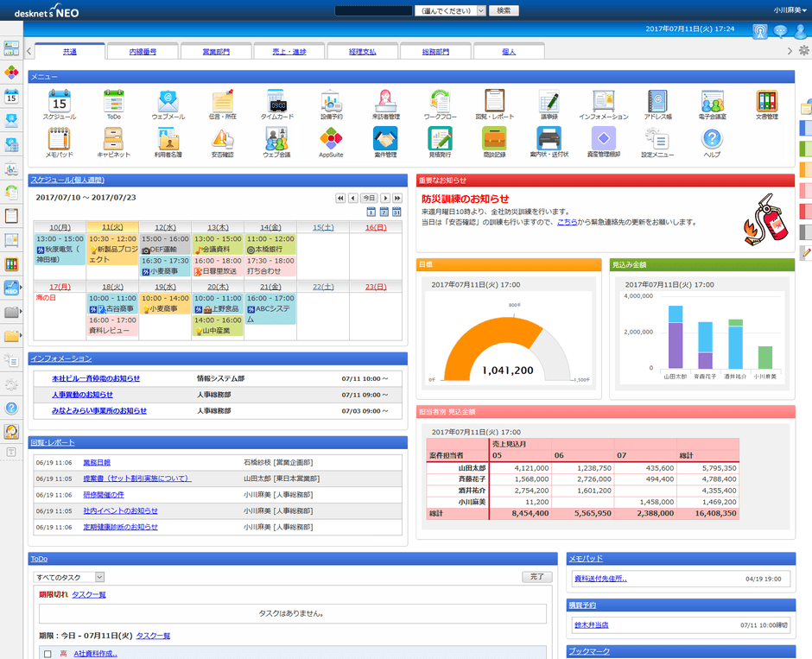Launch the AppSuite icon

331,141
